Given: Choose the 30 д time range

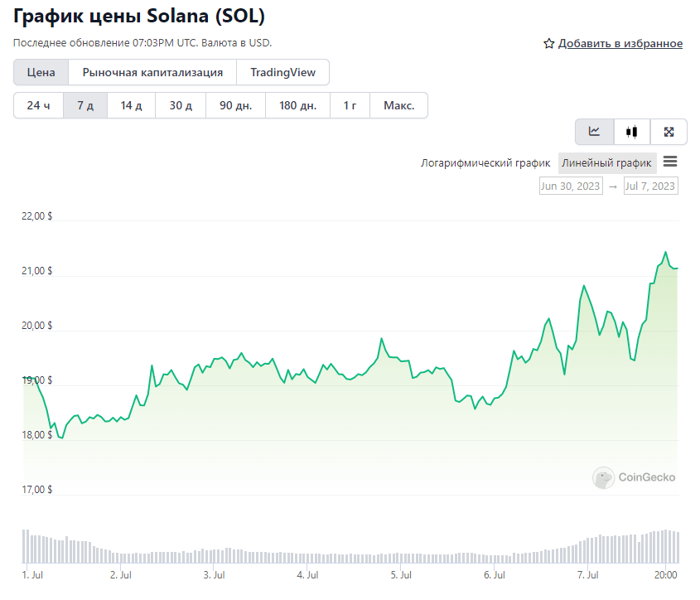Looking at the screenshot, I should click(181, 105).
